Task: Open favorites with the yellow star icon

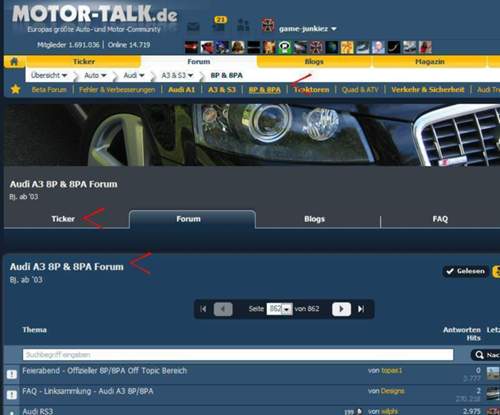Action: click(15, 89)
